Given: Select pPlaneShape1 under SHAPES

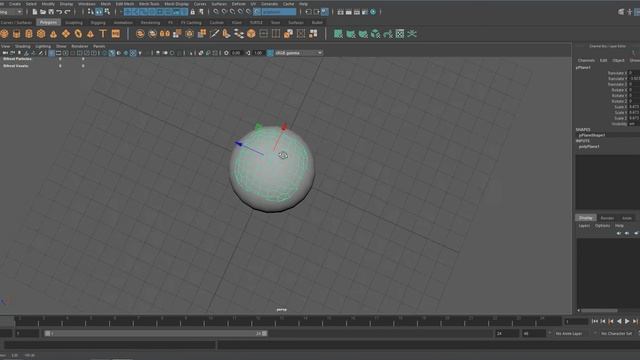Looking at the screenshot, I should 592,135.
